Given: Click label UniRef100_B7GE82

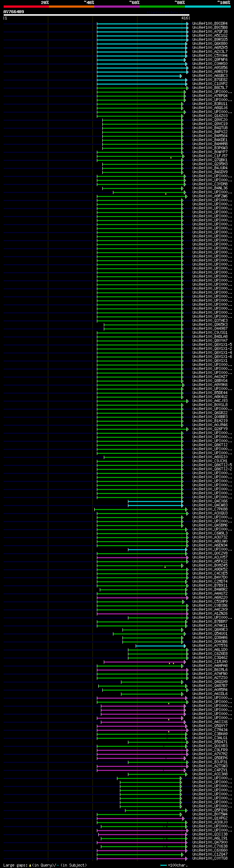Looking at the screenshot, I should [x=210, y=80].
